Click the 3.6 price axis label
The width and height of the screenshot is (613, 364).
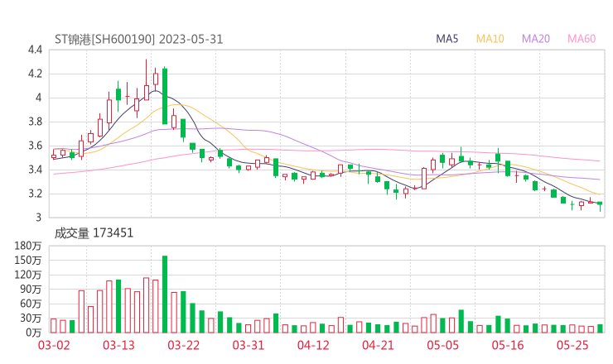tap(35, 146)
